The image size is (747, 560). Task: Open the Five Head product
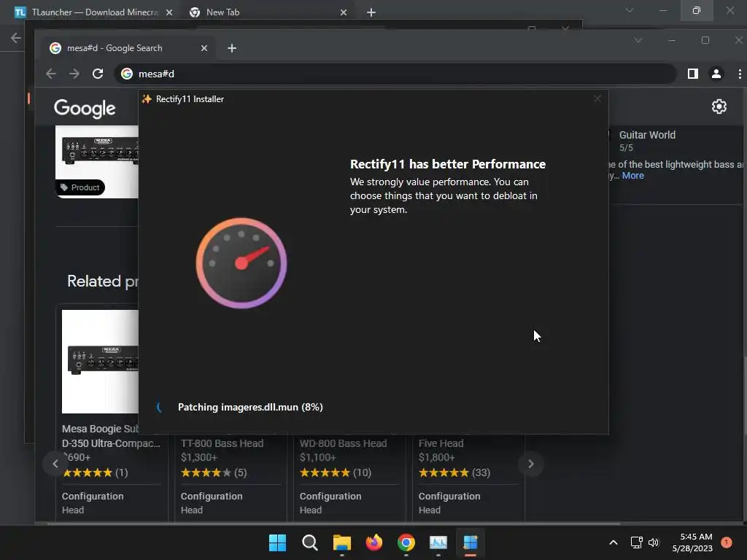click(441, 443)
